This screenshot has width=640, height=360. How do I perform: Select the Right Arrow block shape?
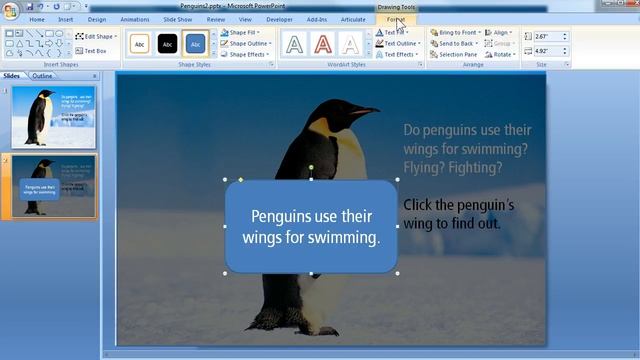point(49,43)
